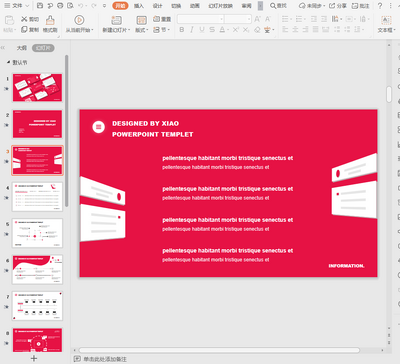Open the File (文件) menu chevron
400x364 pixels.
pos(27,6)
